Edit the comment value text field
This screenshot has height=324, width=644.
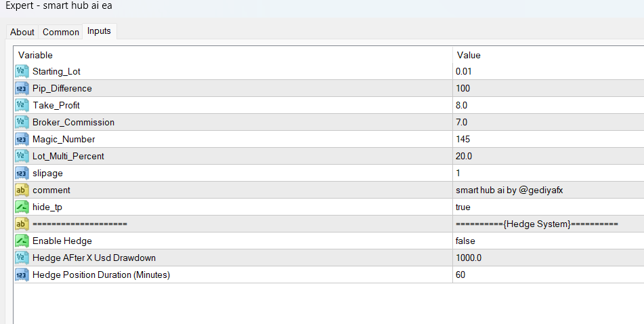509,190
